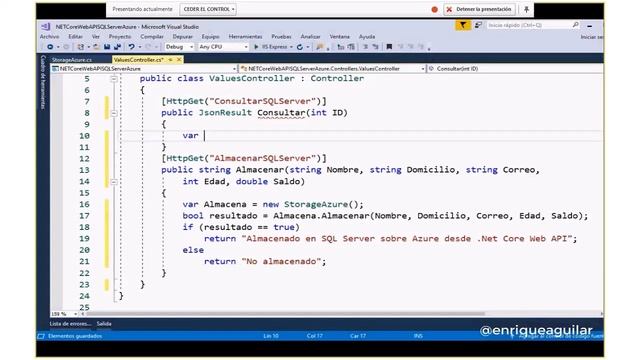
Task: Collapse the Almacenar method outline at line 14
Action: [114, 182]
